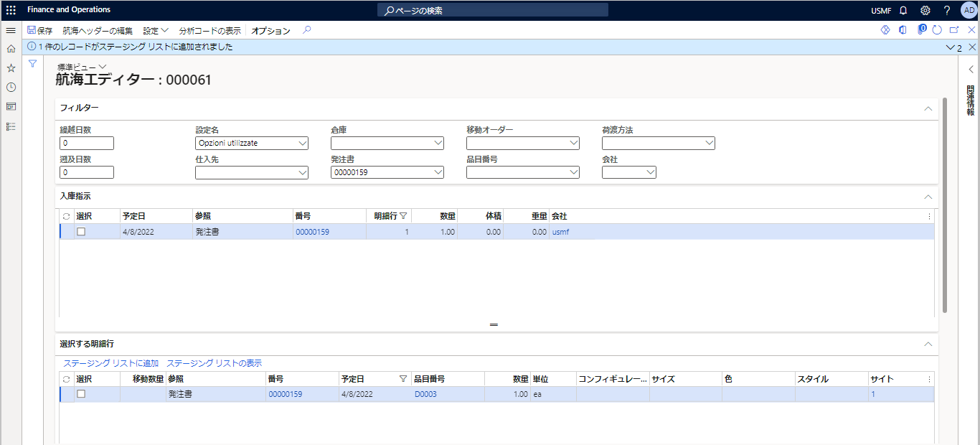Dismiss the staging list notification message

pos(972,47)
